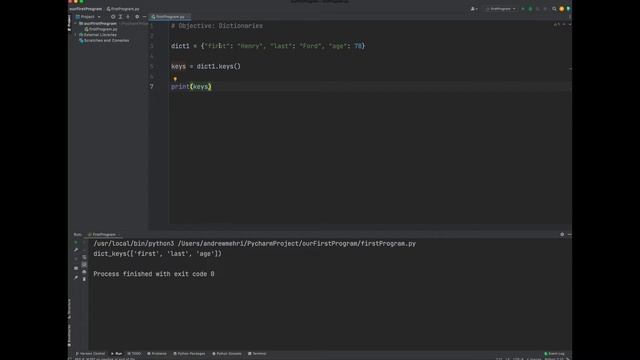Open the Version Control tool window tab
640x360 pixels.
click(90, 353)
